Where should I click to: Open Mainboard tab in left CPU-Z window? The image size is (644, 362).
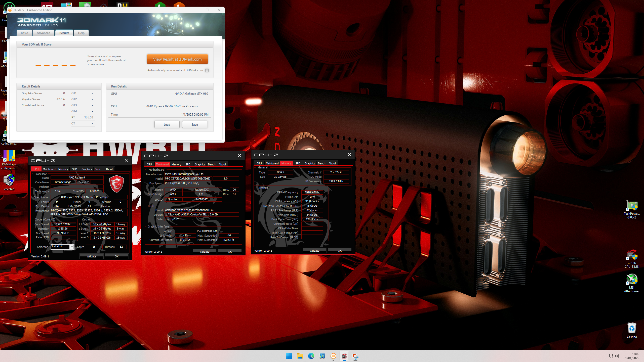pyautogui.click(x=49, y=169)
